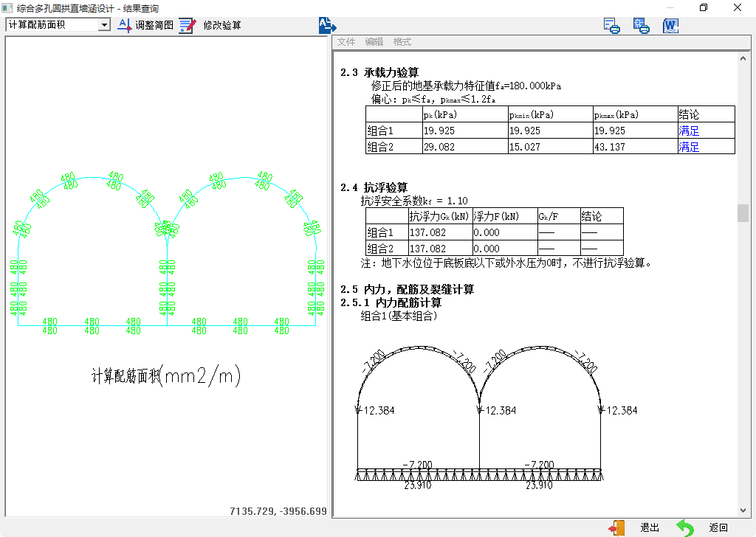The image size is (756, 537).
Task: Click the report scrollbar up arrow
Action: click(x=743, y=58)
